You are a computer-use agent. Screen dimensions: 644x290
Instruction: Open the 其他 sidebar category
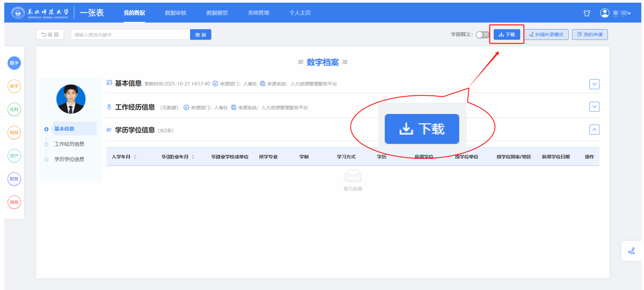[x=14, y=202]
